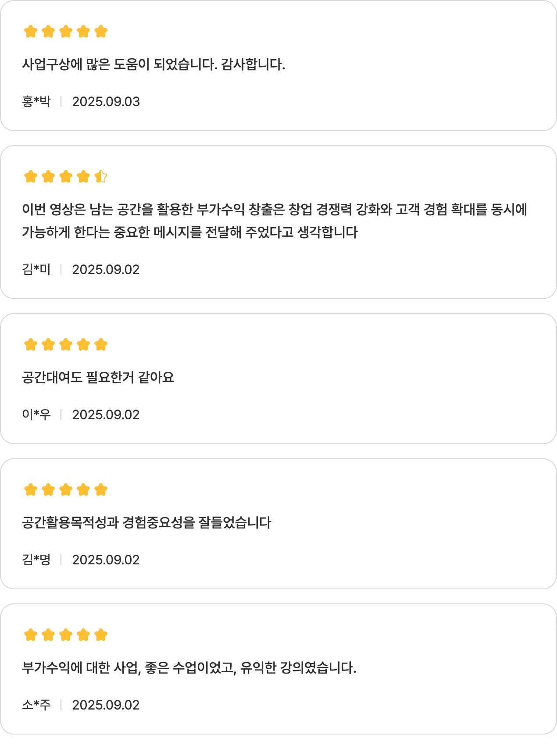Click the fifth star in 홍*박's review

tap(101, 32)
